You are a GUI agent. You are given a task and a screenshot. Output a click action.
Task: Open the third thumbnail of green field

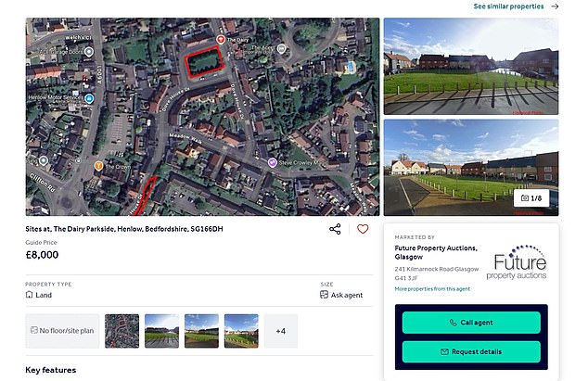coord(201,331)
